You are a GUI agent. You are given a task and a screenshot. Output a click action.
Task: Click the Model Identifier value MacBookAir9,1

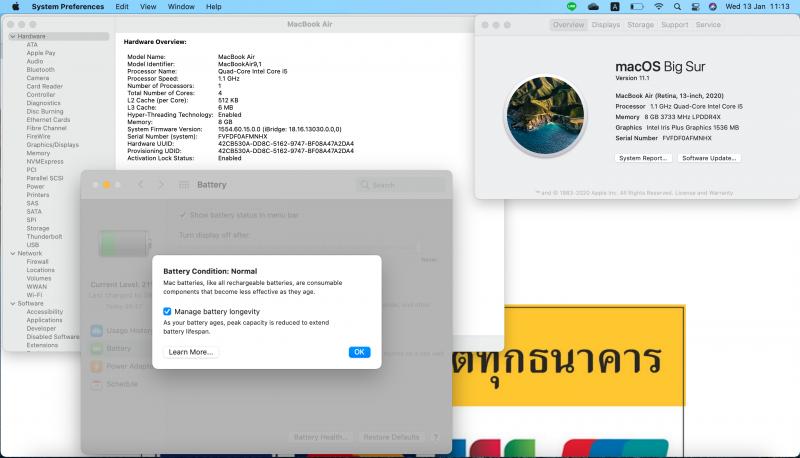(x=240, y=64)
